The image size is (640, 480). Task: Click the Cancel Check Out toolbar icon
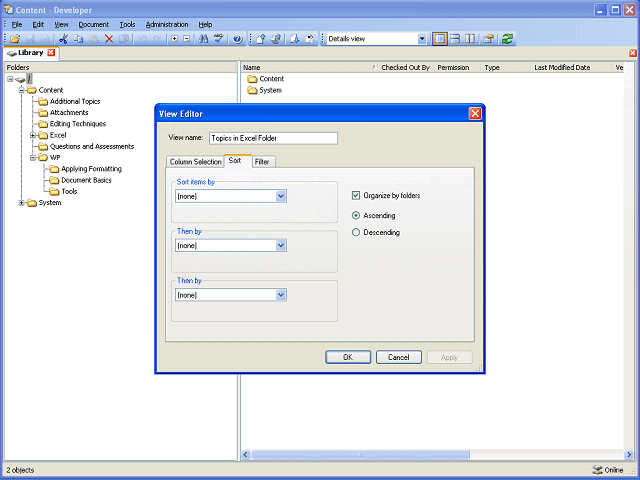310,39
